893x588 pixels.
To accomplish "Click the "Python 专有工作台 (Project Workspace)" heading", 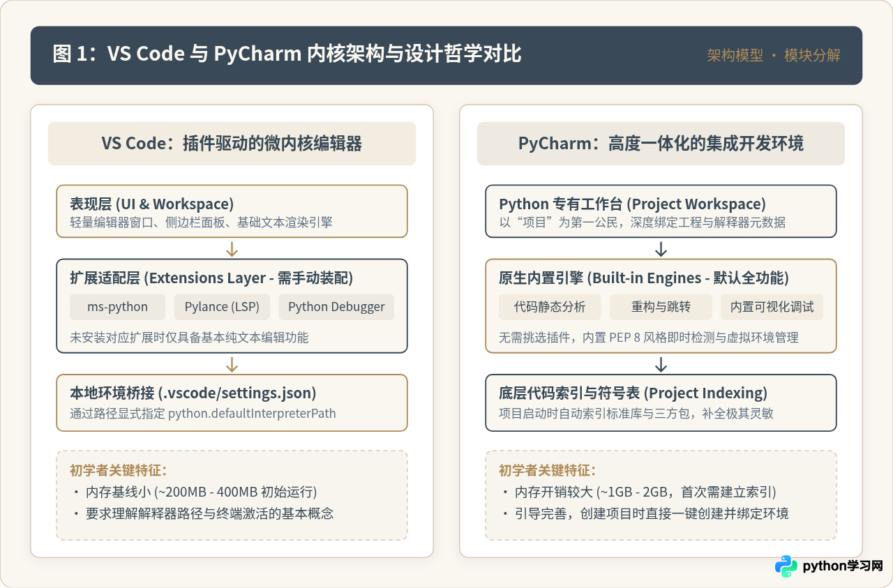I will [633, 204].
